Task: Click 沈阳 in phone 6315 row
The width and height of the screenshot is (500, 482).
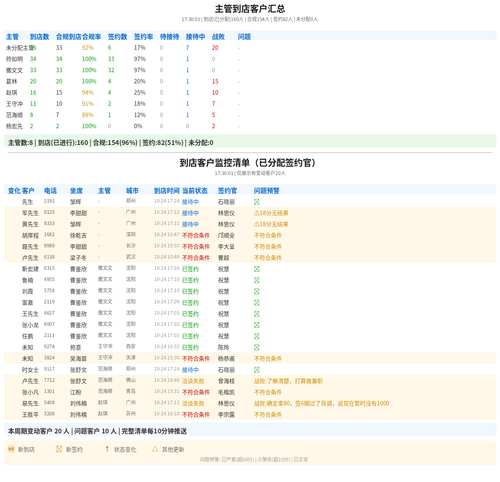Action: 131,268
